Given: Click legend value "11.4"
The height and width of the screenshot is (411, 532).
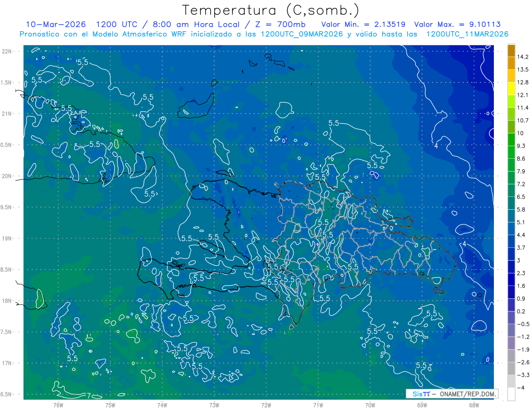Looking at the screenshot, I should 523,108.
